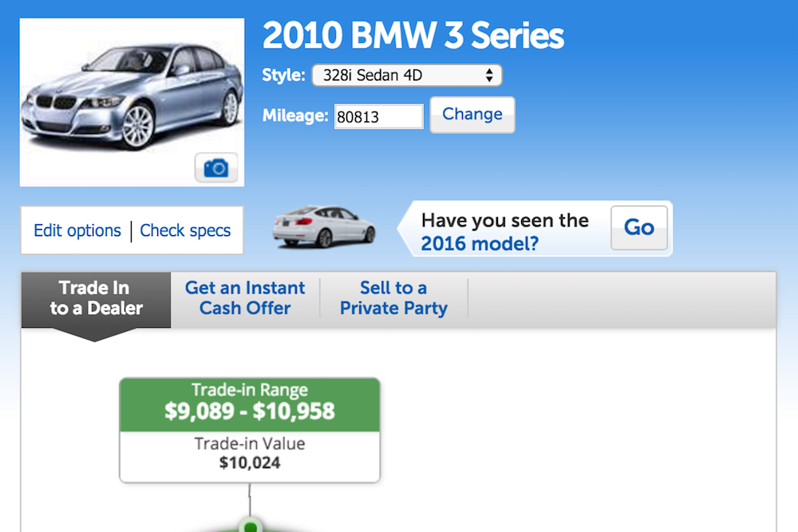Open the Check specs link
Viewport: 798px width, 532px height.
click(185, 231)
